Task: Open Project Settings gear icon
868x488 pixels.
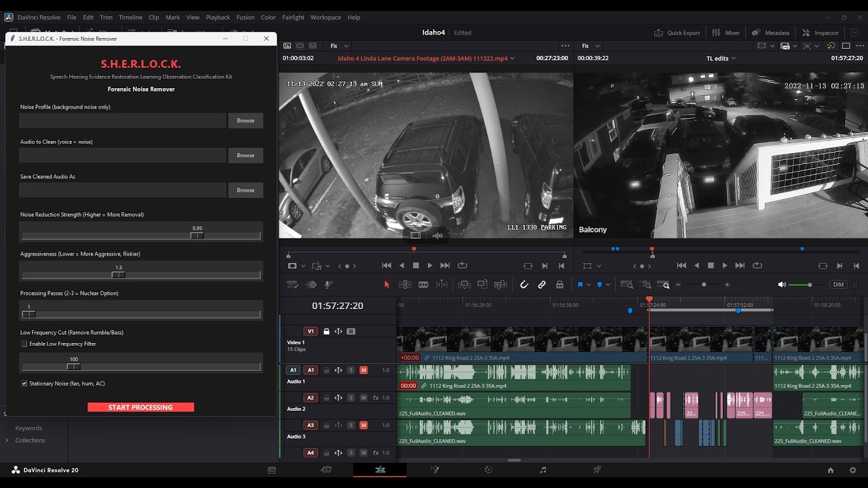Action: [853, 470]
